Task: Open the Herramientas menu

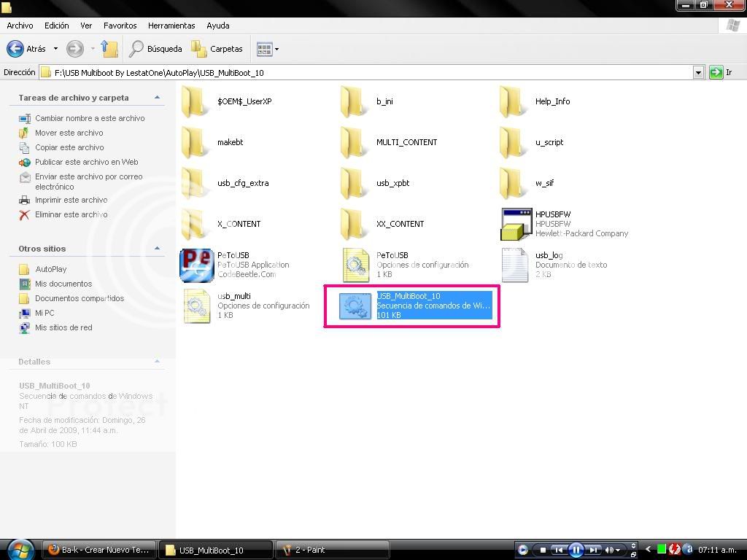Action: point(171,26)
